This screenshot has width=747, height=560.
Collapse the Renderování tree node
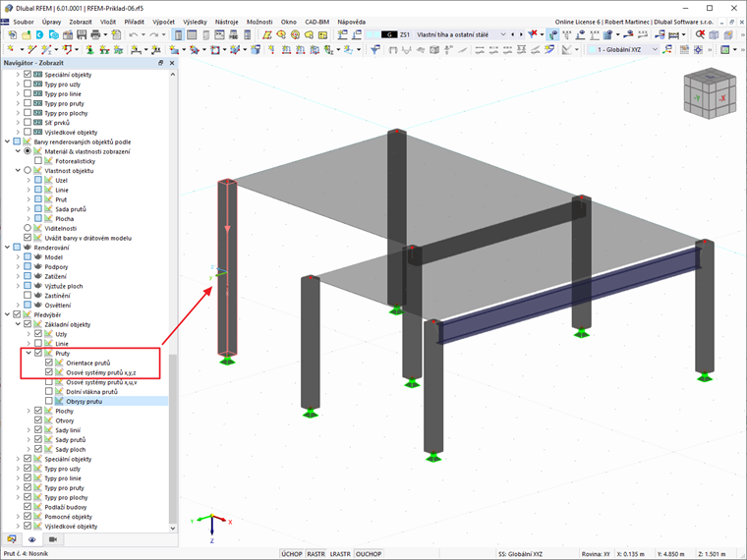click(7, 248)
